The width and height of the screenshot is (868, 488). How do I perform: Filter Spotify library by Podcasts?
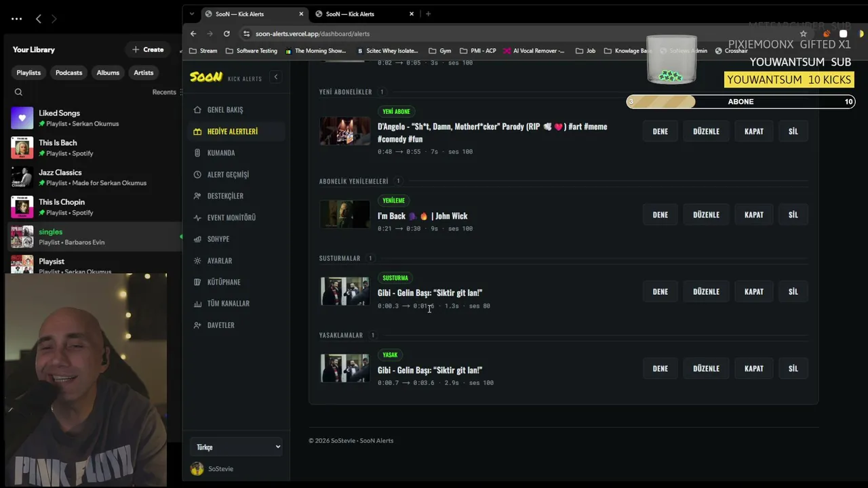point(68,73)
